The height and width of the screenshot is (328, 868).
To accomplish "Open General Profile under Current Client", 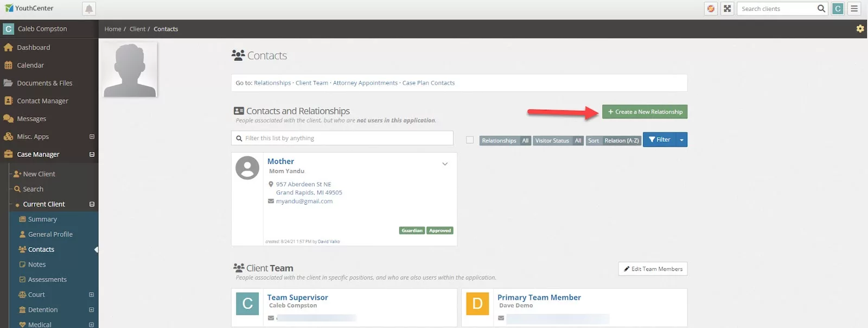I will tap(50, 235).
